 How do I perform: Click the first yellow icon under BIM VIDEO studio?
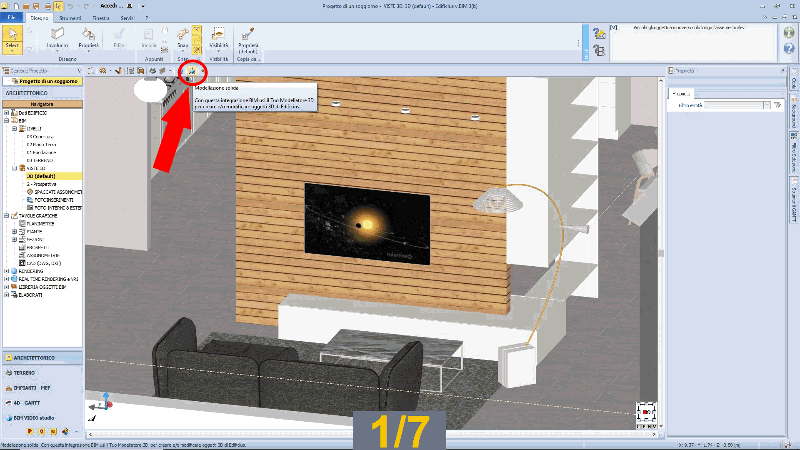[x=30, y=431]
